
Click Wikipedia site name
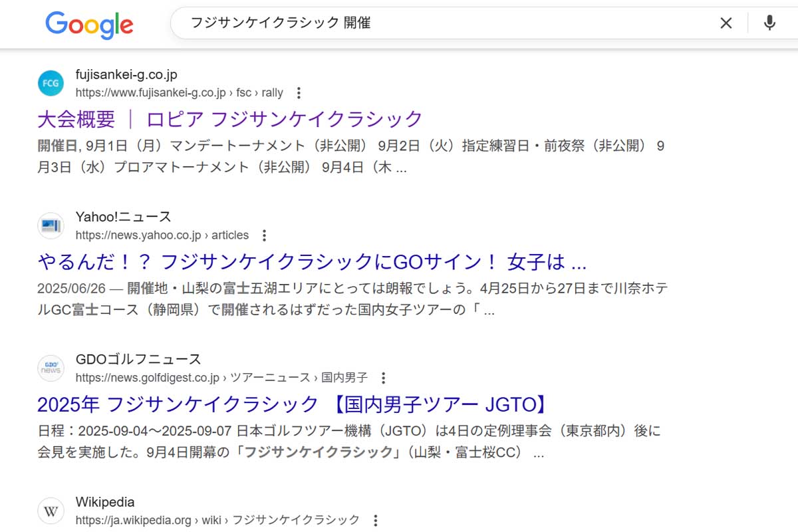[105, 502]
